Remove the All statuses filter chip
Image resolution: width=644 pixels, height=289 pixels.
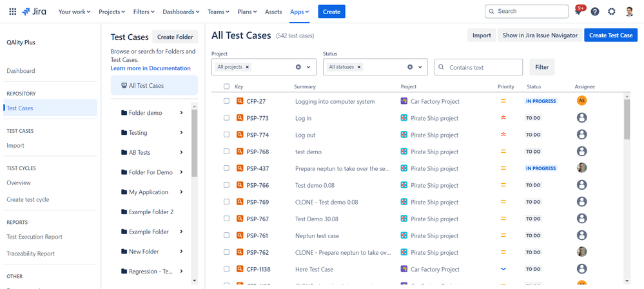(x=359, y=67)
